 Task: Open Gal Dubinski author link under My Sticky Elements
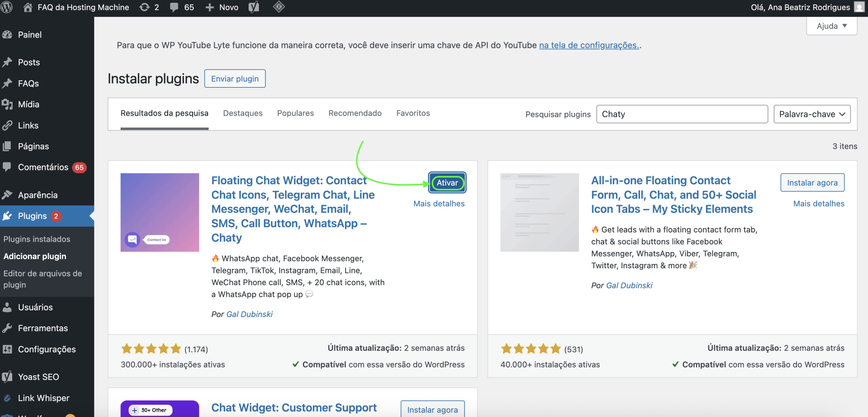629,286
